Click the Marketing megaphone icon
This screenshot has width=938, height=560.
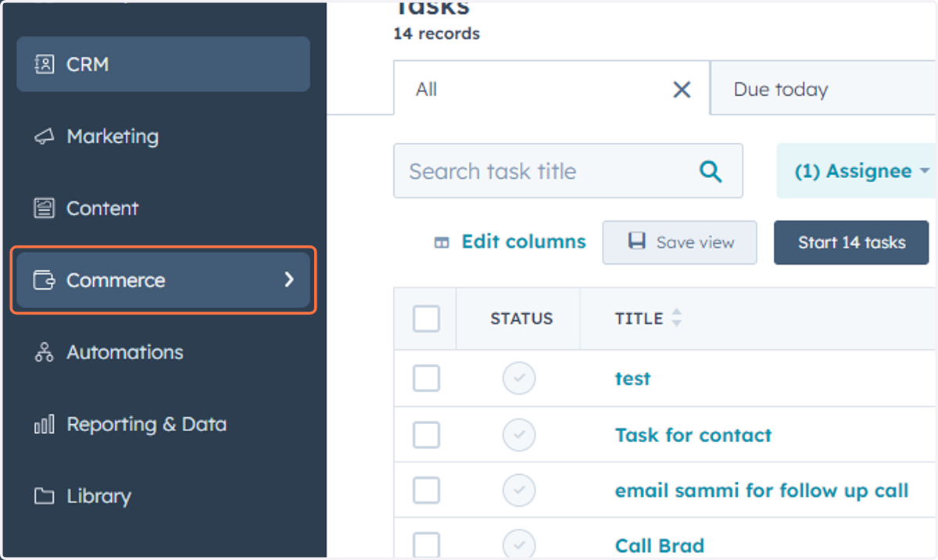[x=45, y=137]
